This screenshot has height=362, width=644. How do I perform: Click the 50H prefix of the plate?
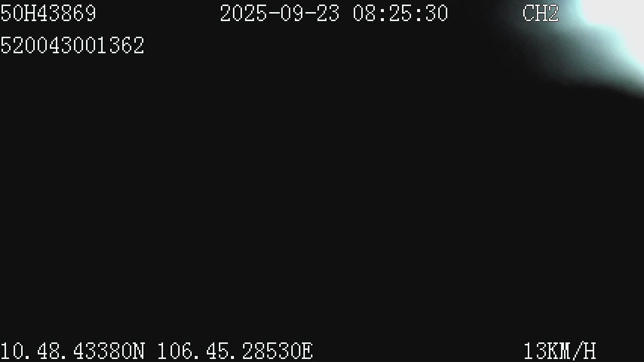(x=18, y=14)
